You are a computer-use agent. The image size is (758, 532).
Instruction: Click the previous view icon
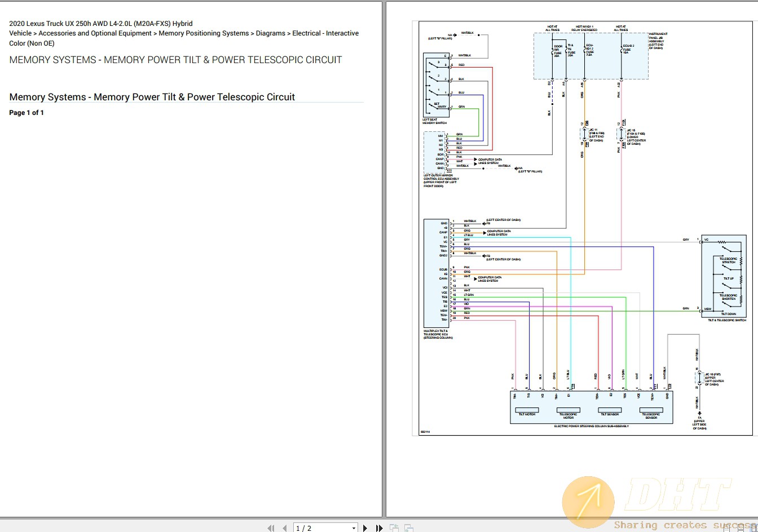(x=394, y=528)
